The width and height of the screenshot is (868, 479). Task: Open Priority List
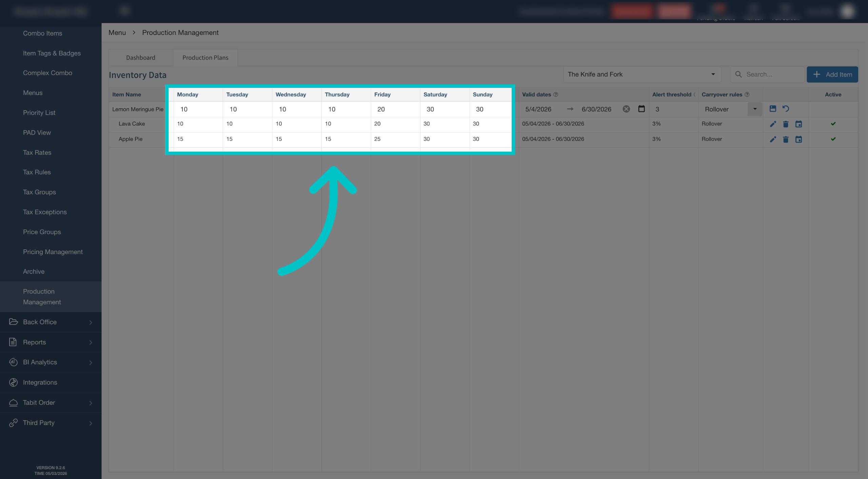(39, 113)
